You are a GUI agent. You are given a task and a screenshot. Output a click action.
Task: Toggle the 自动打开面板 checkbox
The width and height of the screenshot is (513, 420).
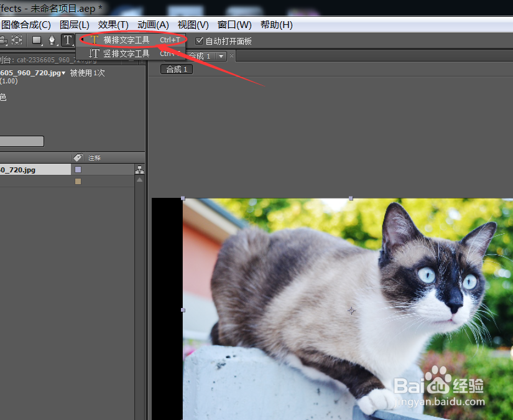199,41
